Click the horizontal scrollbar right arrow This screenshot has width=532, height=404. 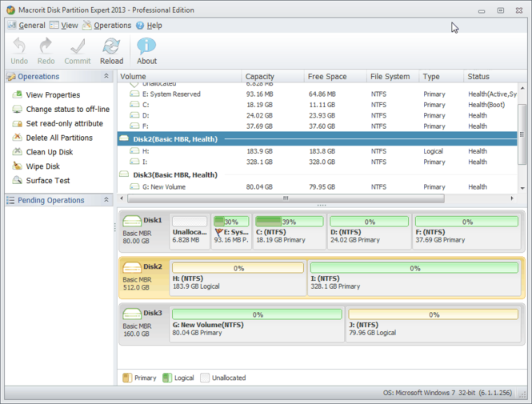(x=512, y=198)
